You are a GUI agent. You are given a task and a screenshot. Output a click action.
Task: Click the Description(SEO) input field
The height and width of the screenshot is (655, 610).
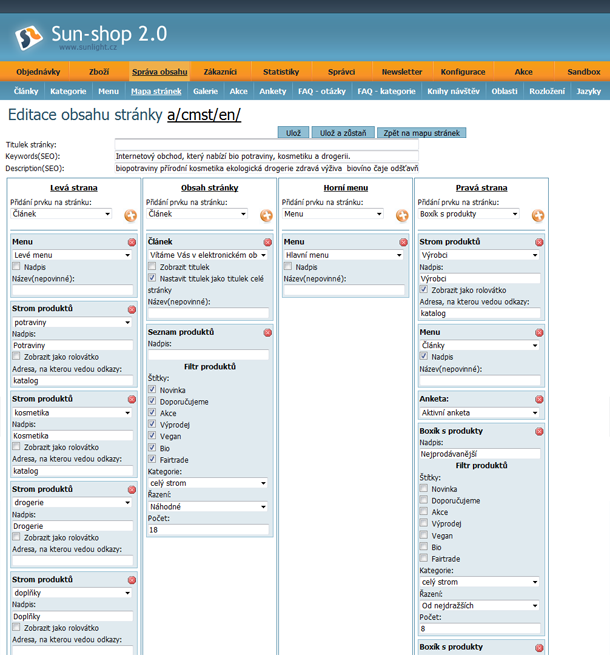[x=267, y=168]
